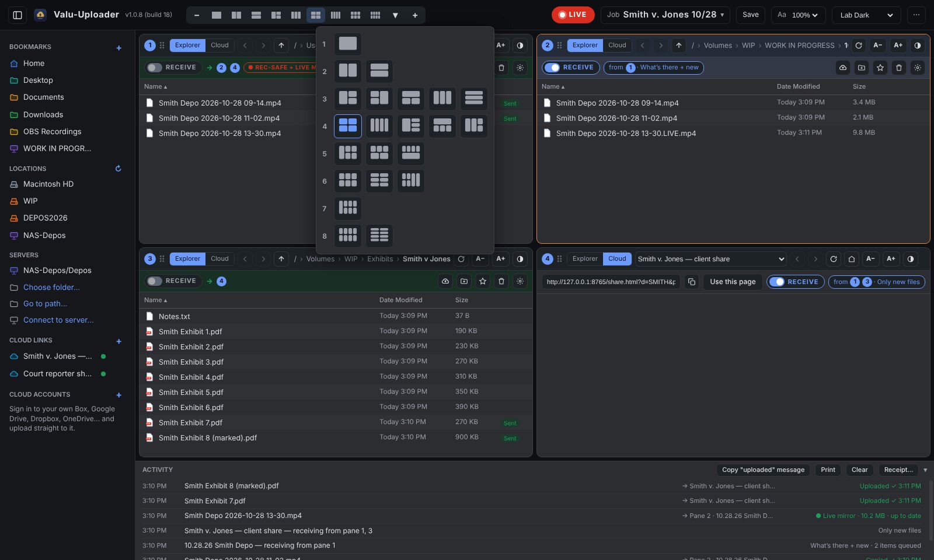Sort pane 2 by Name column
The height and width of the screenshot is (560, 934).
(553, 86)
